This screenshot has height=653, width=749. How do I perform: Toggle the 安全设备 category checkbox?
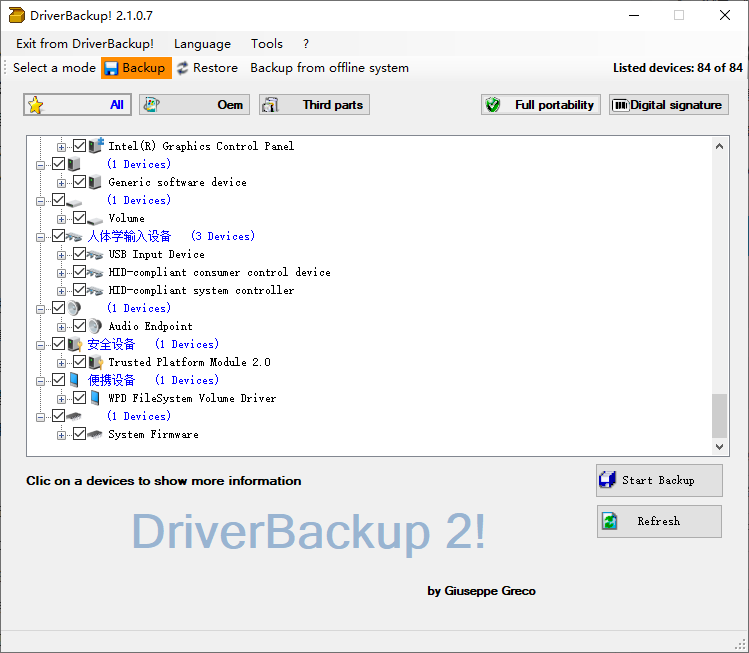click(58, 343)
